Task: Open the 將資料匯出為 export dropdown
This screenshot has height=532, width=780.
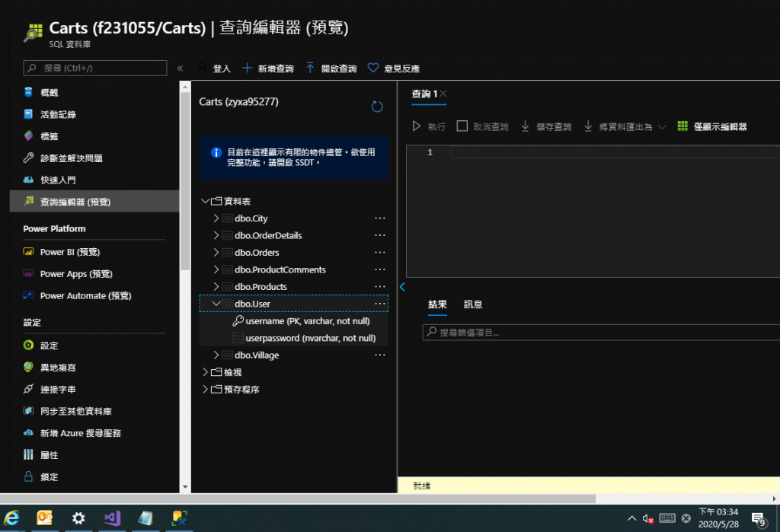Action: [625, 126]
